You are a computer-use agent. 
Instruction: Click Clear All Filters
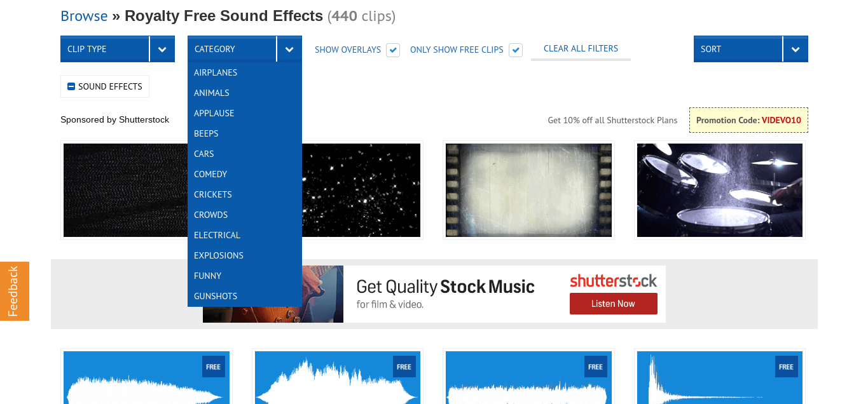pyautogui.click(x=581, y=48)
